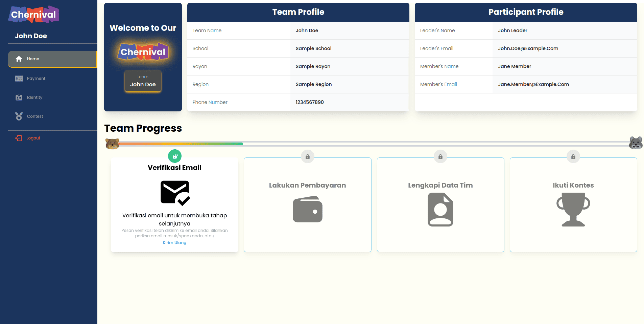The height and width of the screenshot is (324, 644).
Task: Click the gray hamster at progress end
Action: tap(636, 143)
